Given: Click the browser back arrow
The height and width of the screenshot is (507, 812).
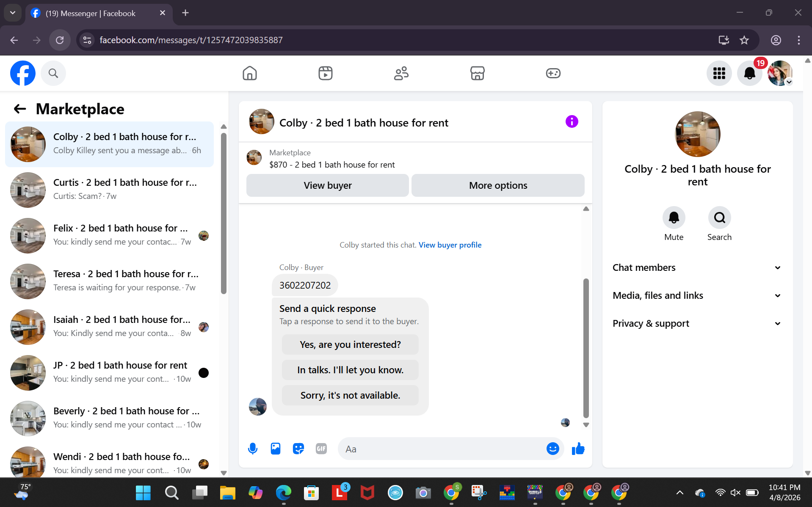Looking at the screenshot, I should pyautogui.click(x=14, y=40).
